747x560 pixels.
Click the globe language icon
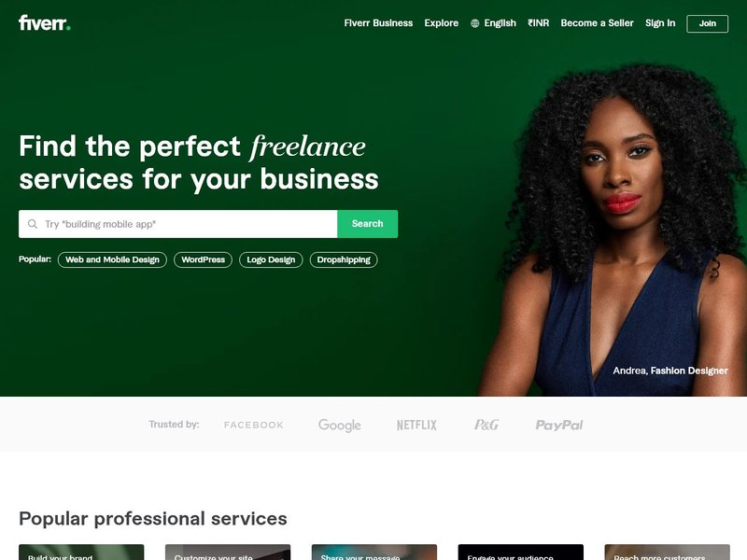475,23
